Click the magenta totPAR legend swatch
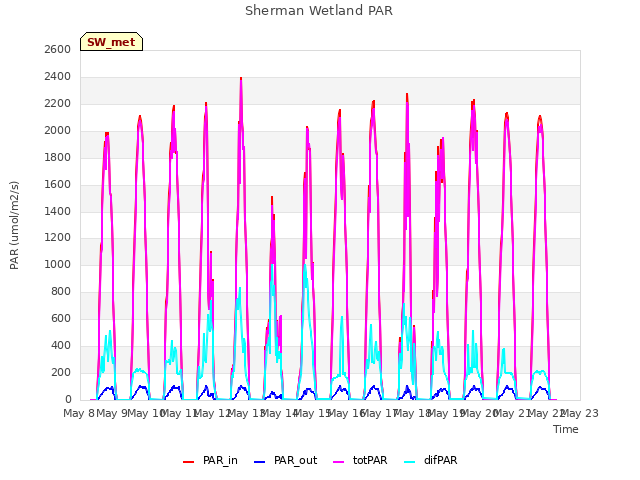Screen dimensions: 640x480 pos(339,462)
